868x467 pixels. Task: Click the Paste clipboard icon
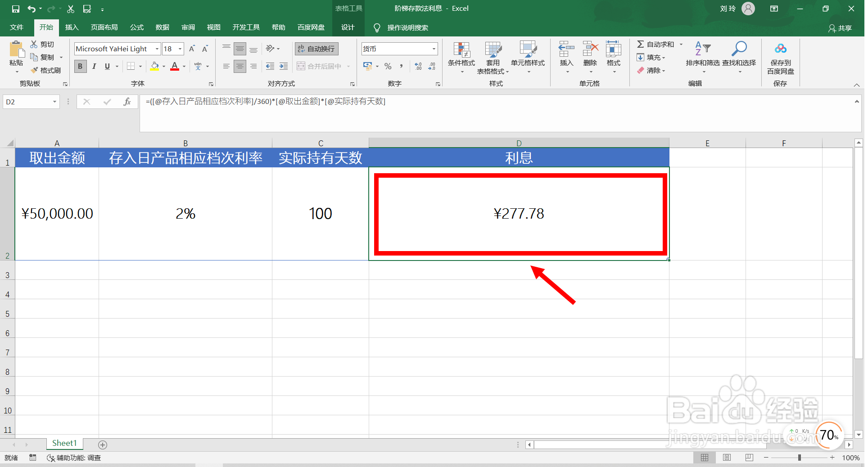pos(16,49)
